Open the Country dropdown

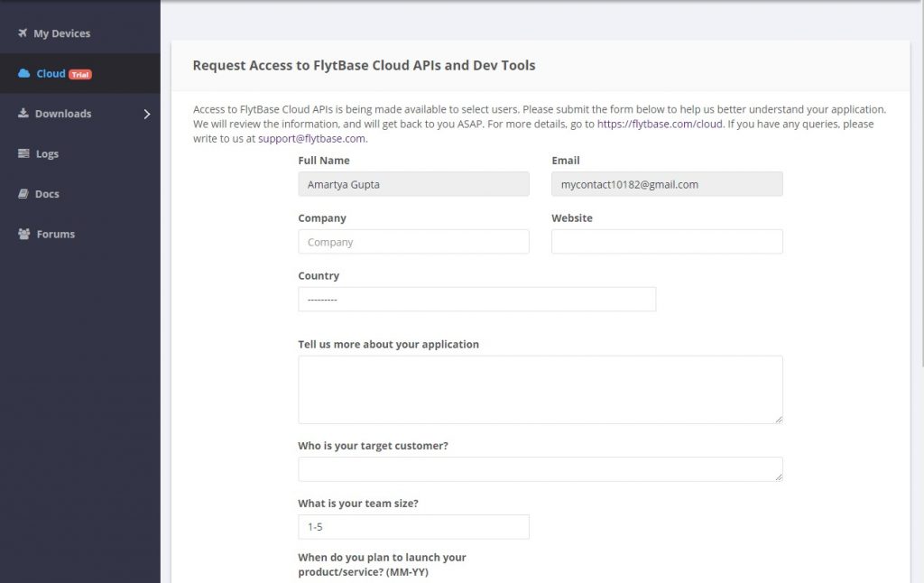coord(476,300)
